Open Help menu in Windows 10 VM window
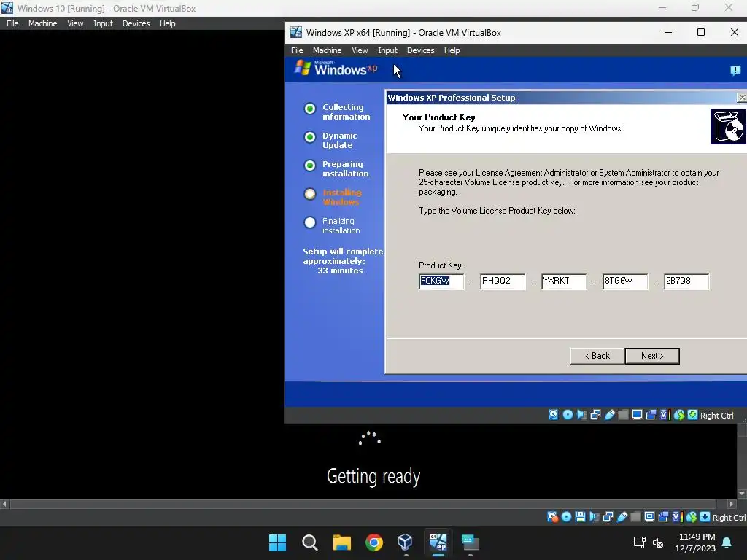 (167, 23)
